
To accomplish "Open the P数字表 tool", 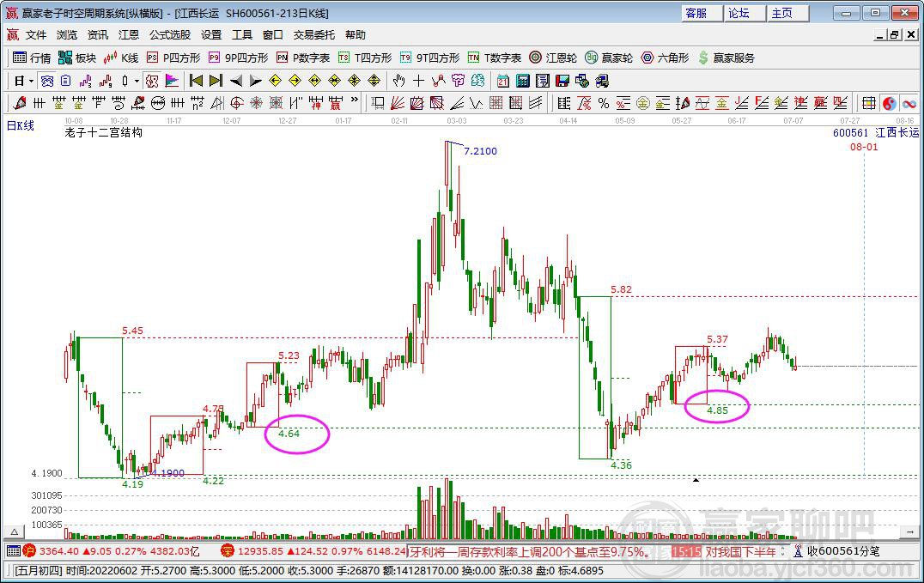I will (x=303, y=58).
